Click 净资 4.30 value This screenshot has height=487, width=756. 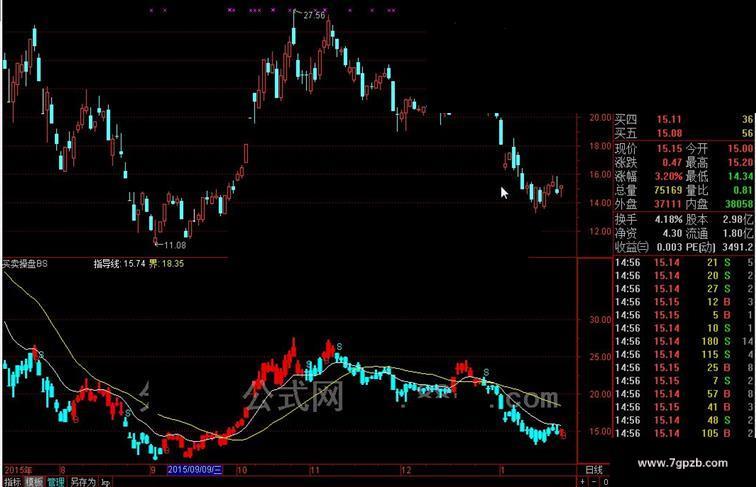pos(672,234)
